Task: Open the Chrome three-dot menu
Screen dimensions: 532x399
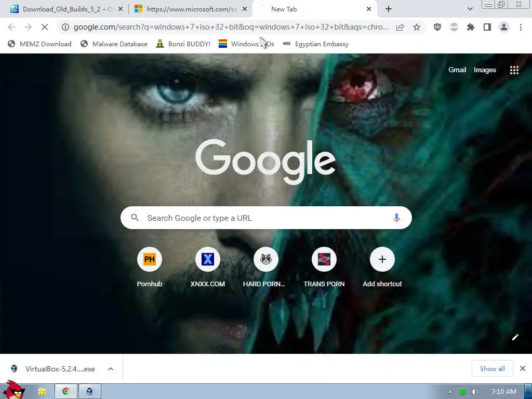Action: coord(521,27)
